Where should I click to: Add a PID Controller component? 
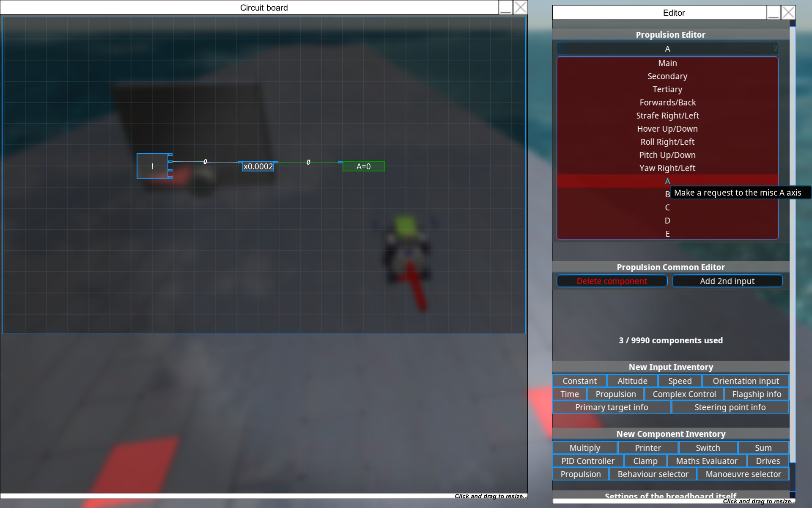(587, 461)
